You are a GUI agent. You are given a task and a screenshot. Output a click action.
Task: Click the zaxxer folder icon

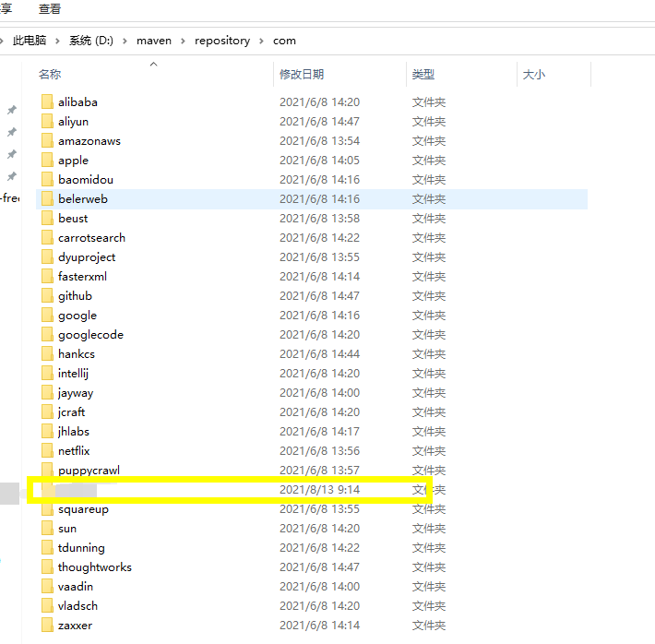(x=47, y=625)
